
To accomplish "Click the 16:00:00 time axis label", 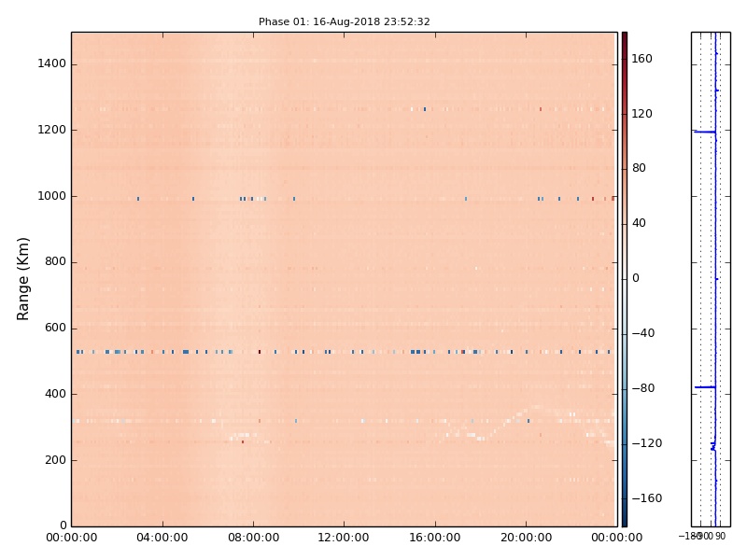I will 435,538.
